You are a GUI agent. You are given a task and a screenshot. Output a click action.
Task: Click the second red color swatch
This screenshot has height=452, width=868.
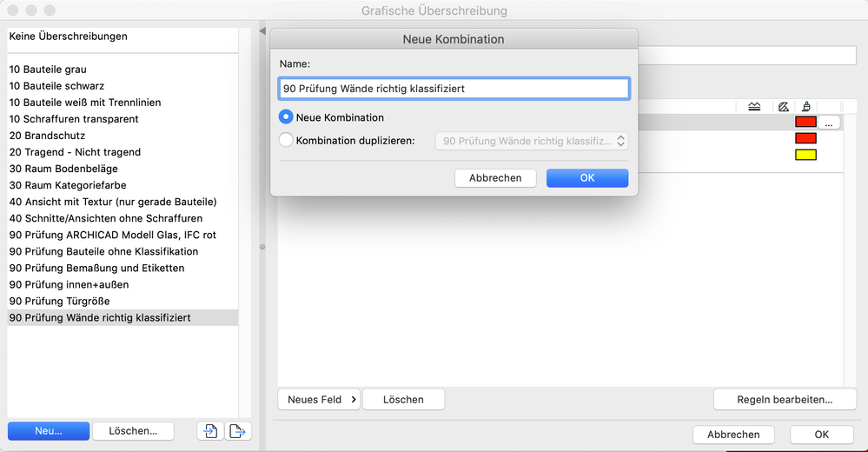click(806, 138)
